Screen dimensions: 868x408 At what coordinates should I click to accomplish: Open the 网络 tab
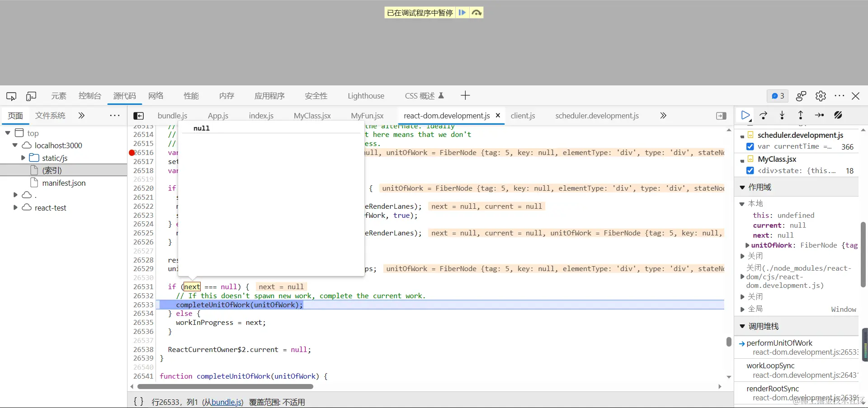[156, 96]
